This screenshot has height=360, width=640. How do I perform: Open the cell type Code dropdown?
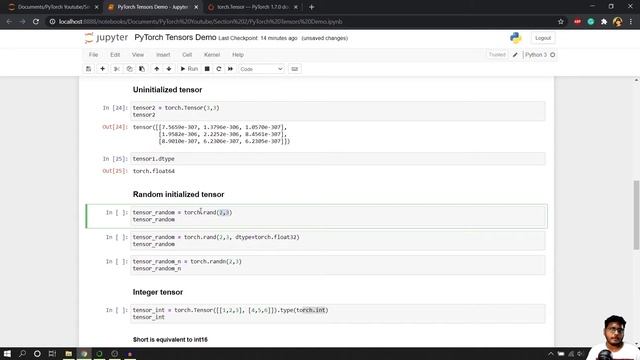point(261,69)
